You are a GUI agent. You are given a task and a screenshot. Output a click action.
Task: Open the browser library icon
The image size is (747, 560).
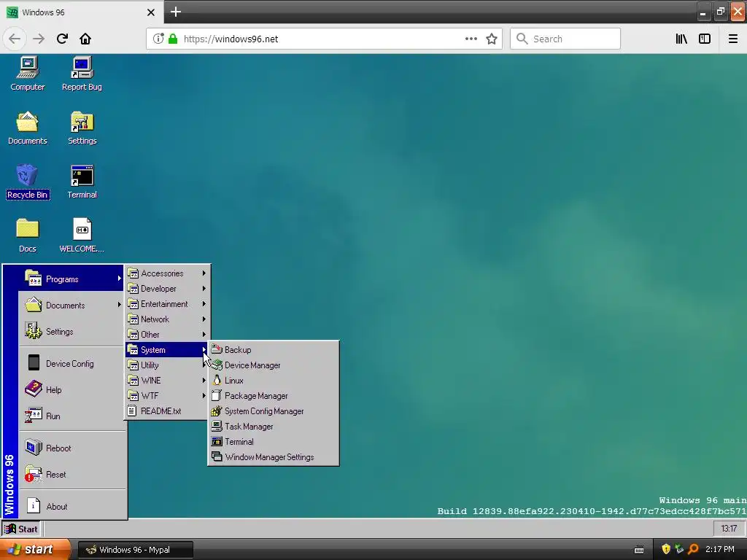tap(681, 39)
